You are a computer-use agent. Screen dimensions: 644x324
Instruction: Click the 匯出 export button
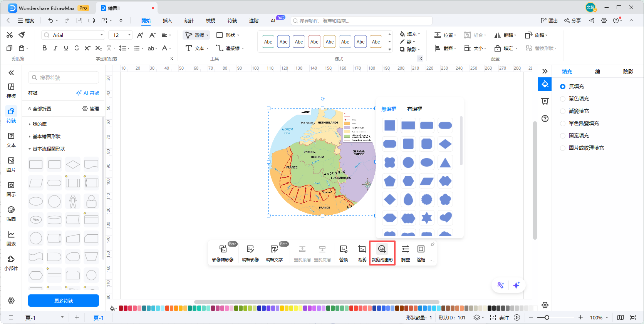[549, 21]
